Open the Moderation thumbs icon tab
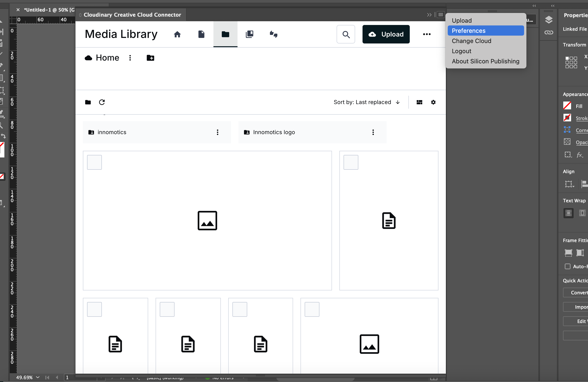The width and height of the screenshot is (588, 382). pyautogui.click(x=273, y=34)
